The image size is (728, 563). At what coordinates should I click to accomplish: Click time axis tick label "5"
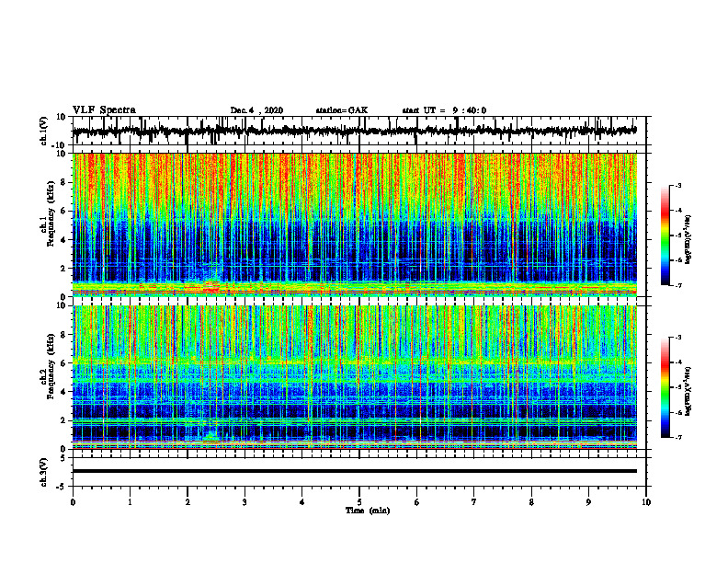coord(359,502)
